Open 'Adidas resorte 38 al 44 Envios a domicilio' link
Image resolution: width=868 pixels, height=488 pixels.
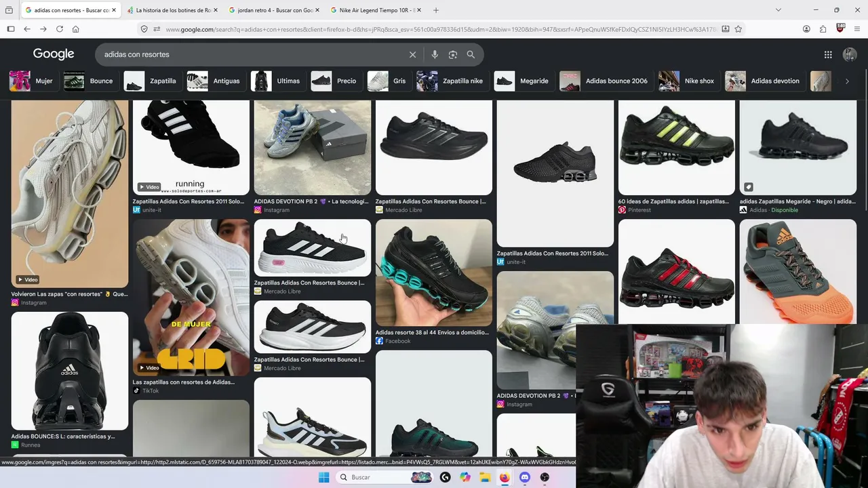[432, 333]
